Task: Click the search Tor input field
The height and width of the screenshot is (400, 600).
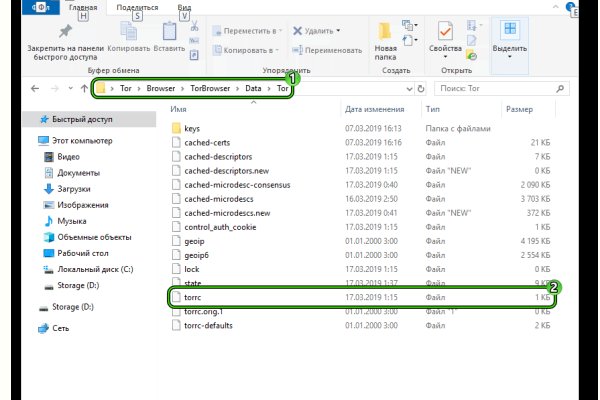Action: click(500, 89)
